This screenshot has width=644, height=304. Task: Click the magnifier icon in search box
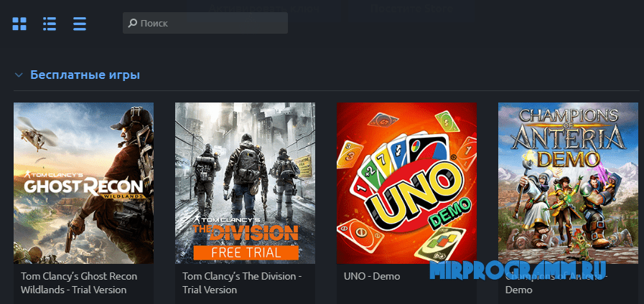coord(132,23)
